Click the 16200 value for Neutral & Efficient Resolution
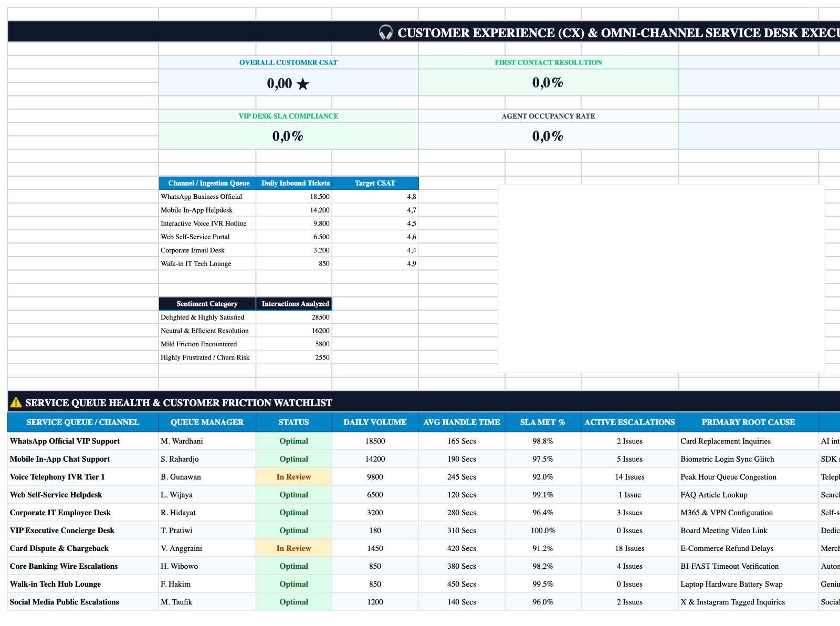840x626 pixels. point(294,331)
